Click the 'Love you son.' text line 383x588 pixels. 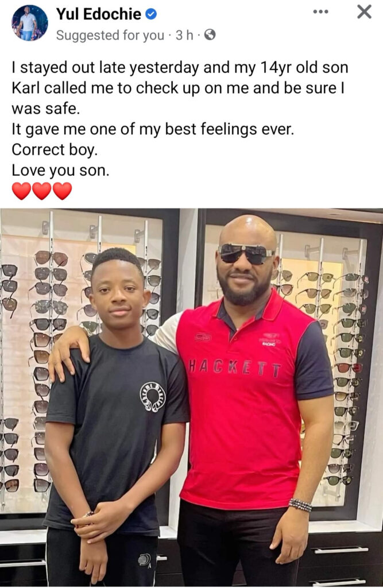click(x=60, y=171)
